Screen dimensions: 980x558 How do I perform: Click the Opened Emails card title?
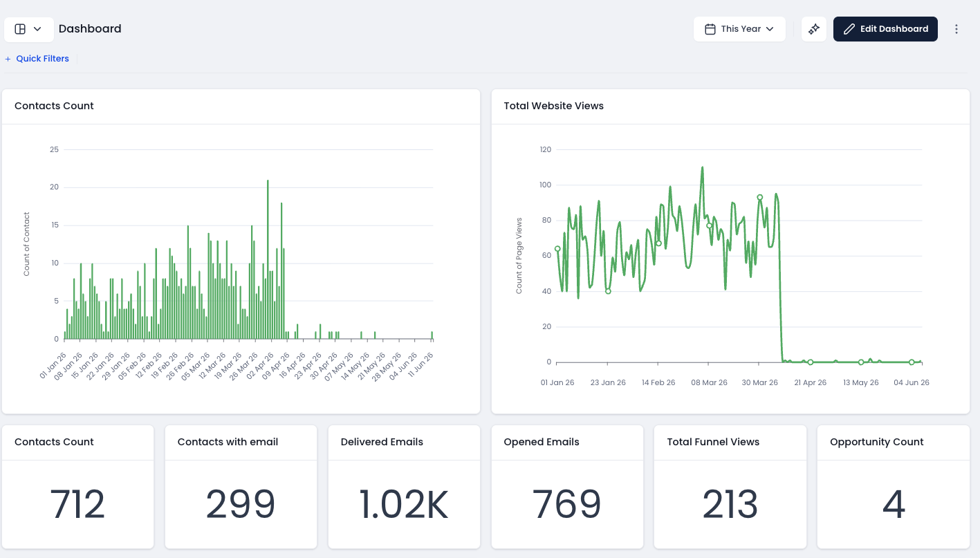[542, 442]
